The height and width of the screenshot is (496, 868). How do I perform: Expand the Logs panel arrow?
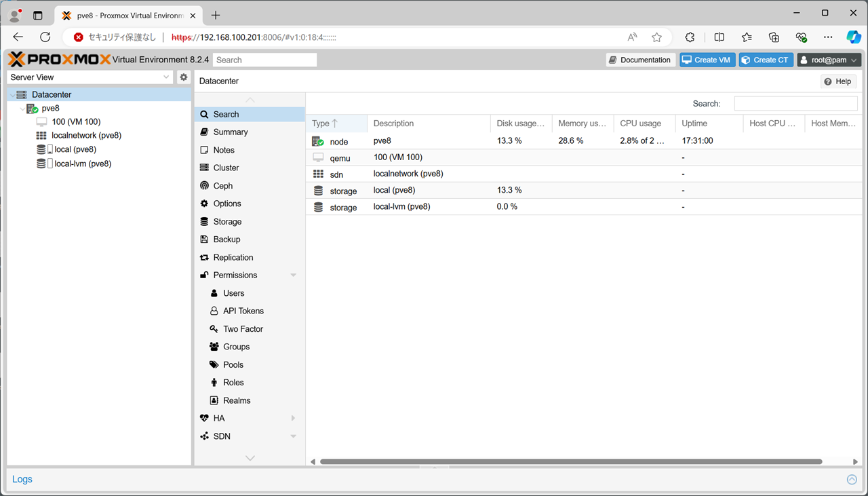click(852, 480)
